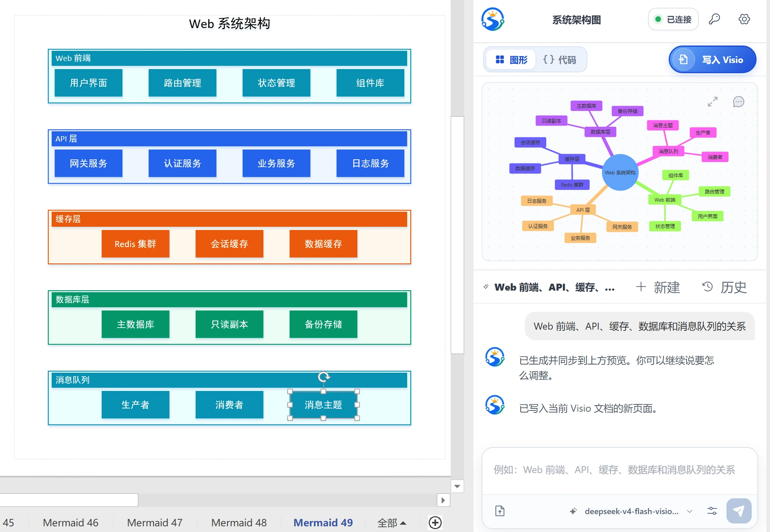Select the 用户界面 shape
The width and height of the screenshot is (770, 532).
coord(88,83)
